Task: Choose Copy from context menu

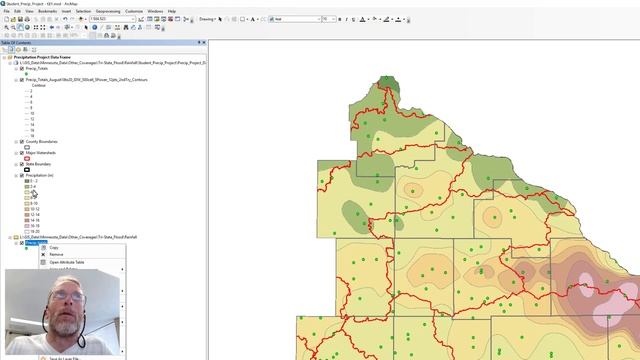Action: 82,248
